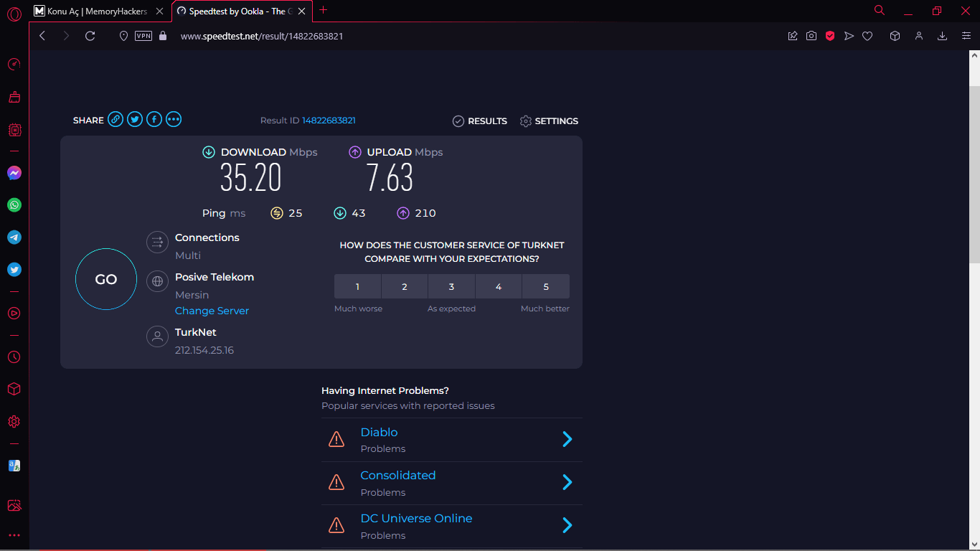Copy result link via share link icon
980x551 pixels.
coord(116,120)
